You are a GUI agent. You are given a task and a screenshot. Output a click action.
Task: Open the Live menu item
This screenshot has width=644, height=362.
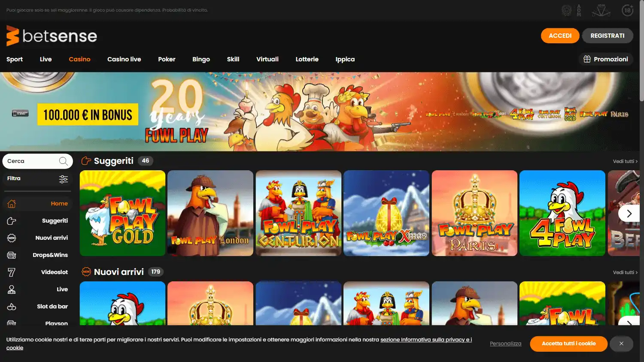click(46, 59)
